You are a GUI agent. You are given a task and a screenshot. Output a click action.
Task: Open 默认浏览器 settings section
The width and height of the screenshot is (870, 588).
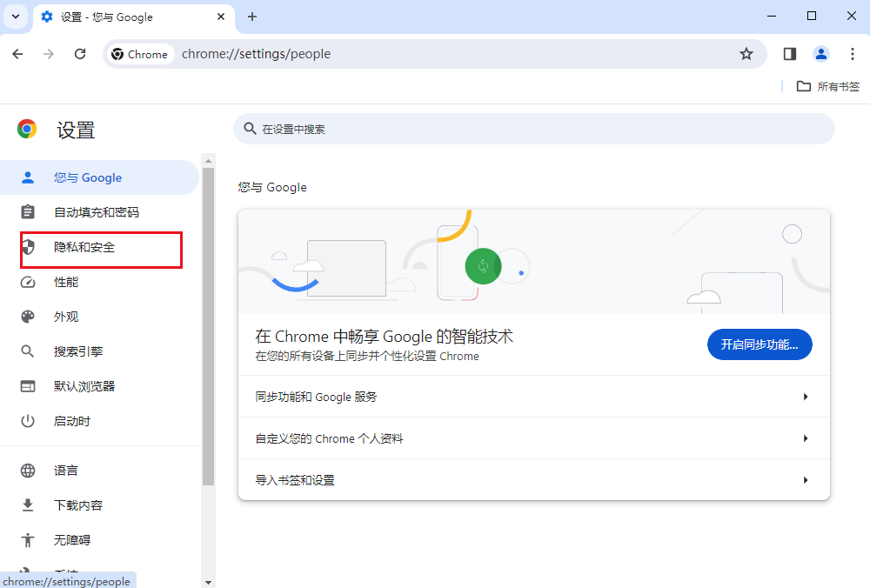[99, 386]
